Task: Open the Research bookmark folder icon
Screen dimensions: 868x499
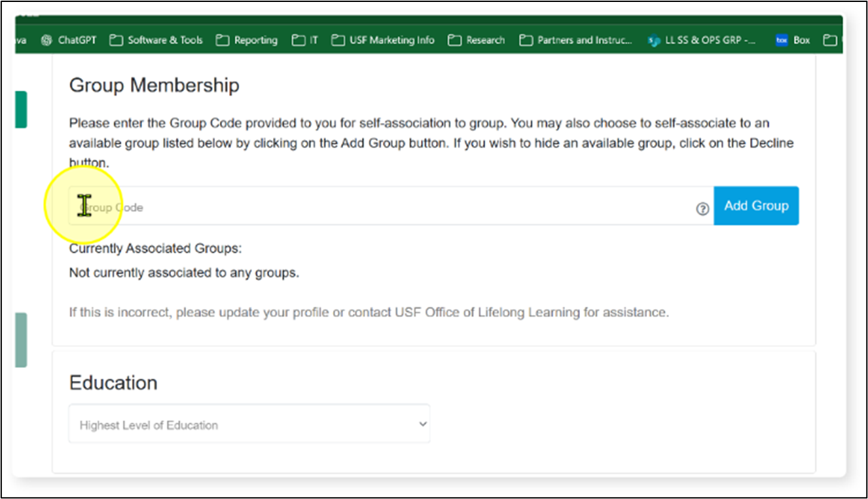Action: click(454, 40)
